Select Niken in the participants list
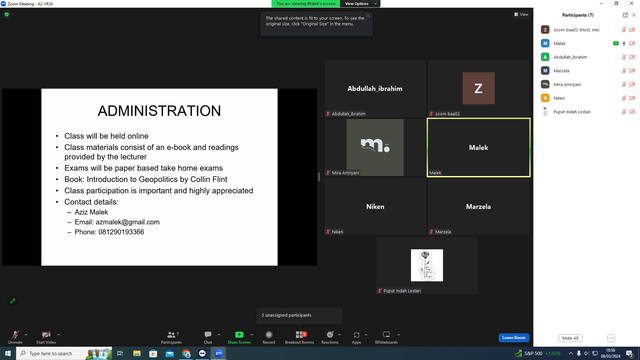Viewport: 640px width, 360px height. coord(587,98)
